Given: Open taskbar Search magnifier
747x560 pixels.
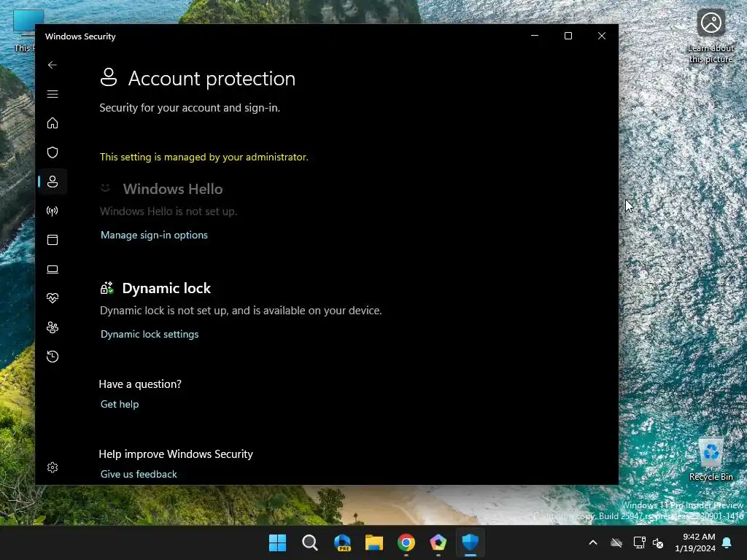Looking at the screenshot, I should tap(309, 542).
